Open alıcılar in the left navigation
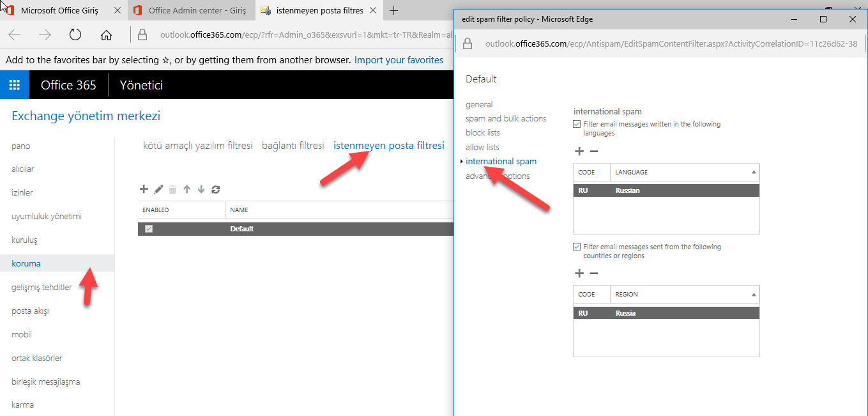The height and width of the screenshot is (416, 868). tap(23, 169)
